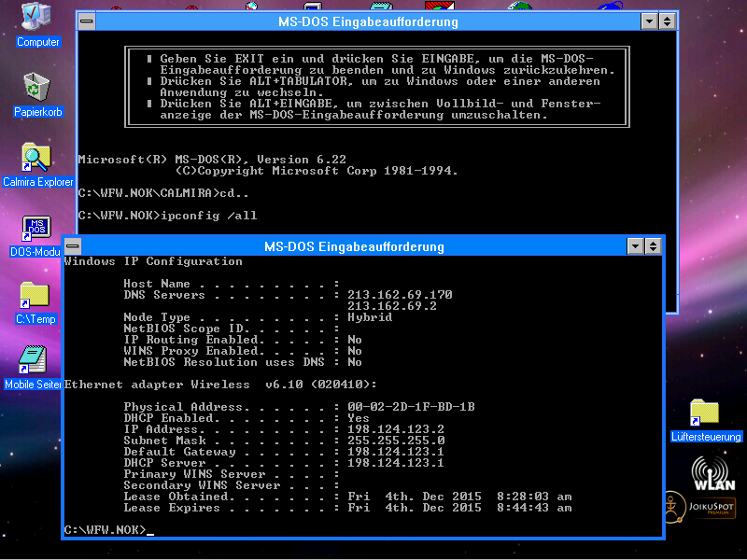
Task: Click the front window's up-down restore button
Action: point(654,246)
